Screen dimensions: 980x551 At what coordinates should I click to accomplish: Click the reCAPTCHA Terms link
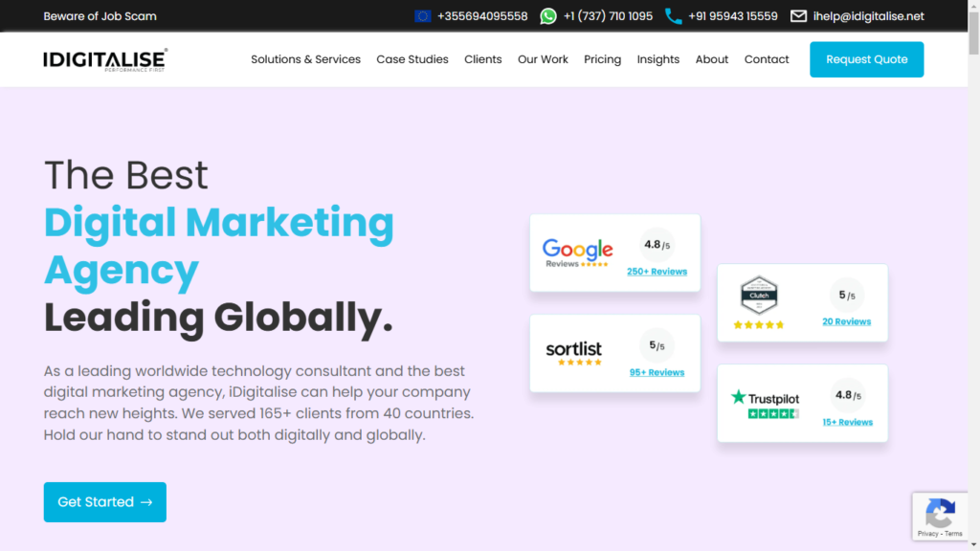coord(954,534)
